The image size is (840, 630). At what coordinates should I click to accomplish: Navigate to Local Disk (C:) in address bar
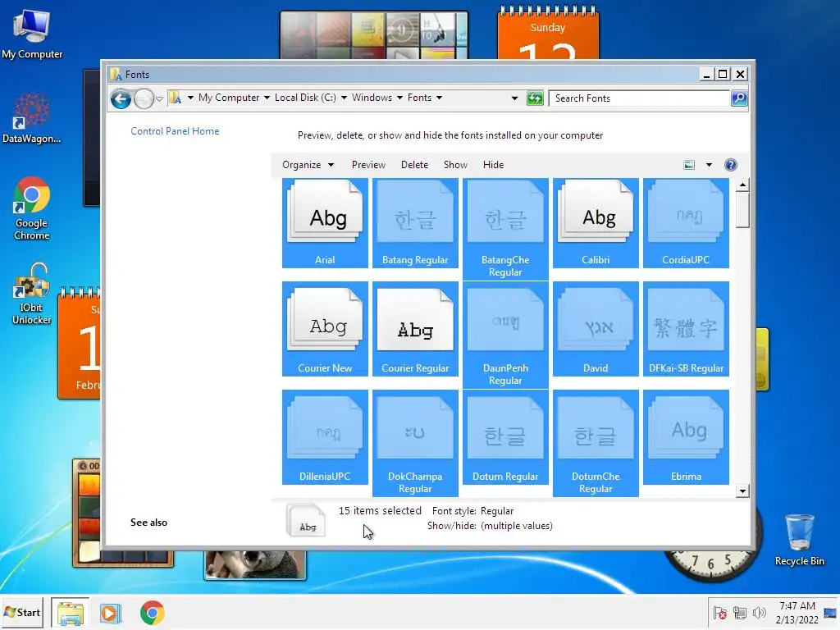pyautogui.click(x=305, y=98)
